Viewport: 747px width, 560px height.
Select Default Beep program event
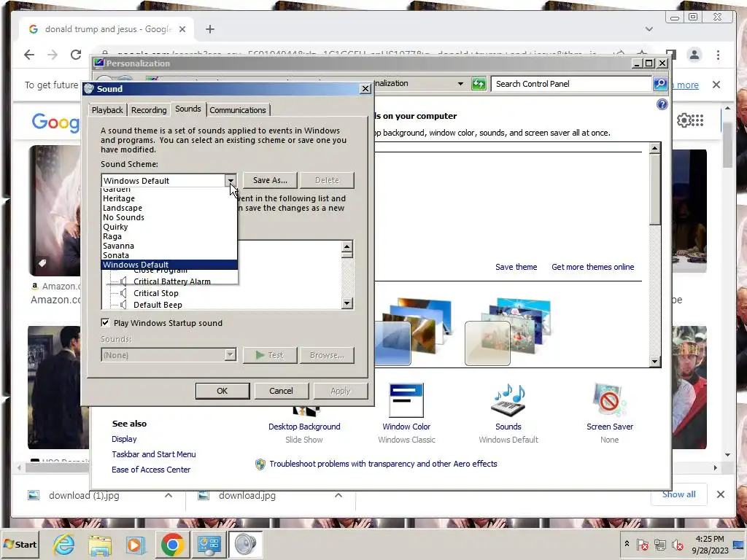(158, 305)
